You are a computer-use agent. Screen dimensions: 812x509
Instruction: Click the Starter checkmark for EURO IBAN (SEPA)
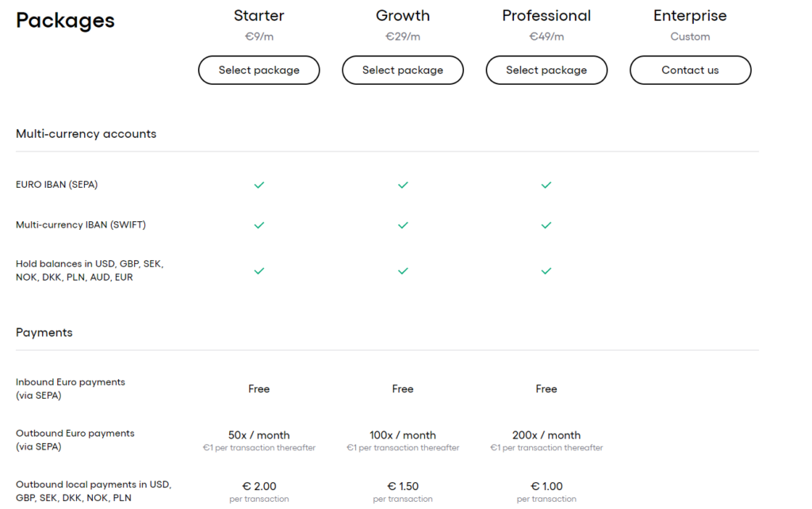pos(259,185)
